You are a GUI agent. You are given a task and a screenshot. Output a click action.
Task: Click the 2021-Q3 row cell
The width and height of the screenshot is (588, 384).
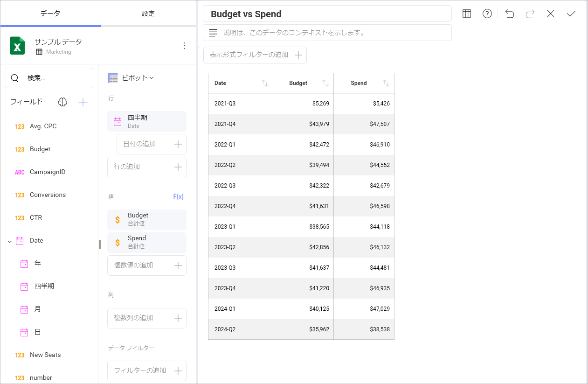click(241, 104)
